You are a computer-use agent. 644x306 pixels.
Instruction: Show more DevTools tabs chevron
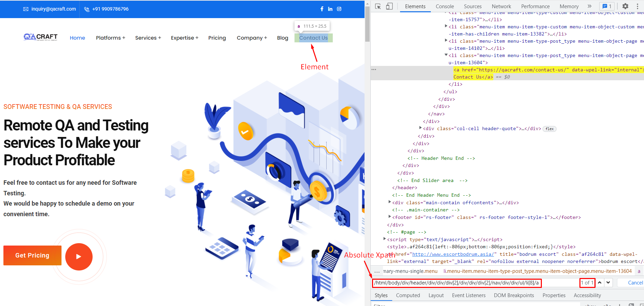[589, 6]
